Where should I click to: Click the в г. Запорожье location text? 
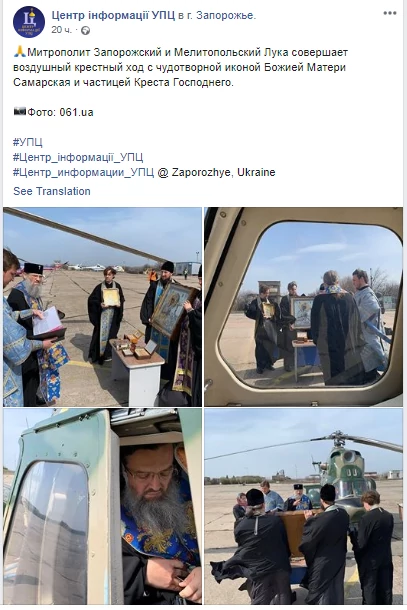217,16
